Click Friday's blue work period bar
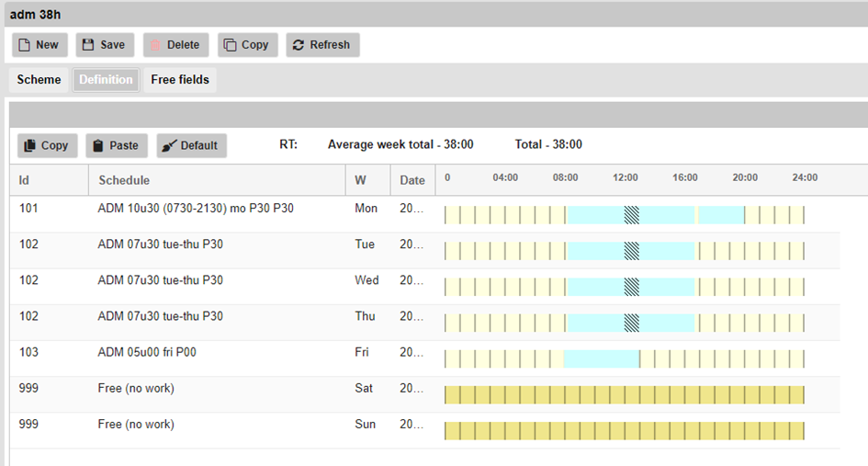The height and width of the screenshot is (466, 868). [601, 358]
